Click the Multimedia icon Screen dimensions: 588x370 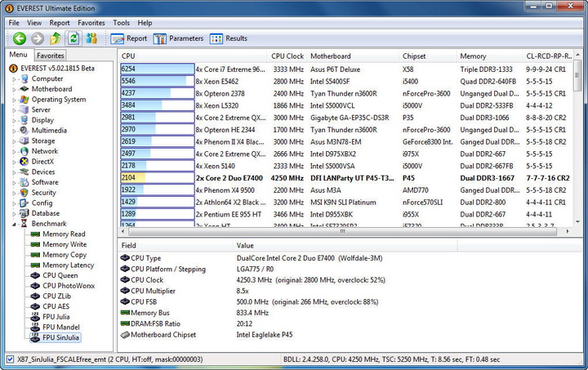click(x=24, y=131)
